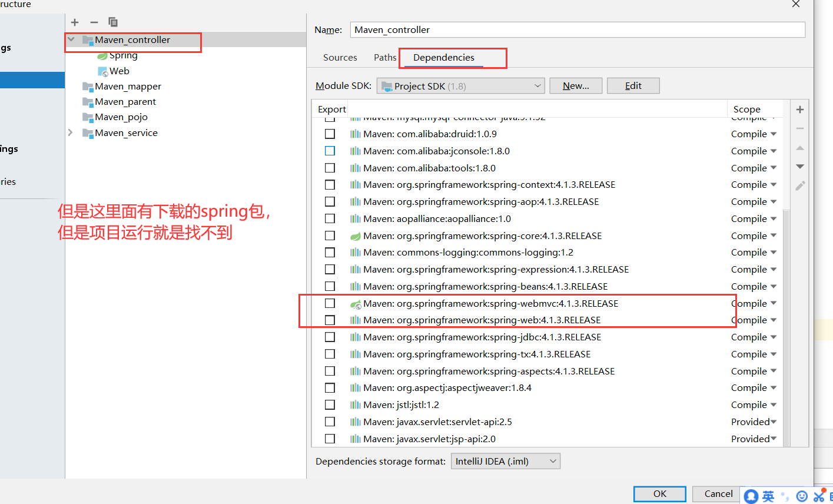The image size is (833, 504).
Task: Click the Edit SDK button
Action: pyautogui.click(x=633, y=86)
